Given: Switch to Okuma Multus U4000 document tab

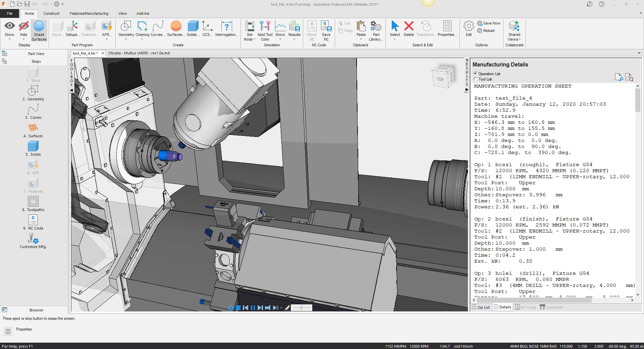Looking at the screenshot, I should [139, 53].
